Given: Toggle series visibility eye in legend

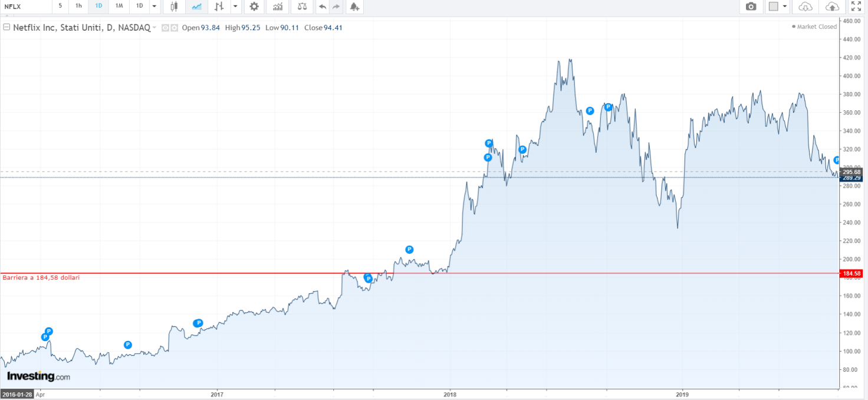Looking at the screenshot, I should click(x=166, y=28).
